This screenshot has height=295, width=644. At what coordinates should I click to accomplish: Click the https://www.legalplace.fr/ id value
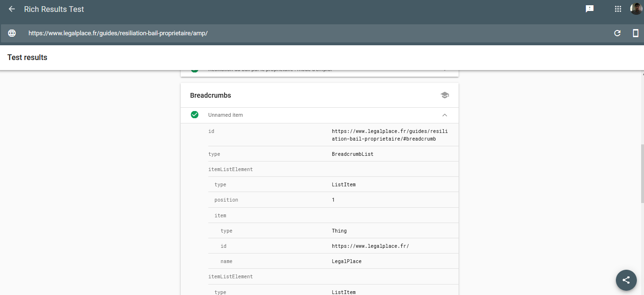pos(370,246)
